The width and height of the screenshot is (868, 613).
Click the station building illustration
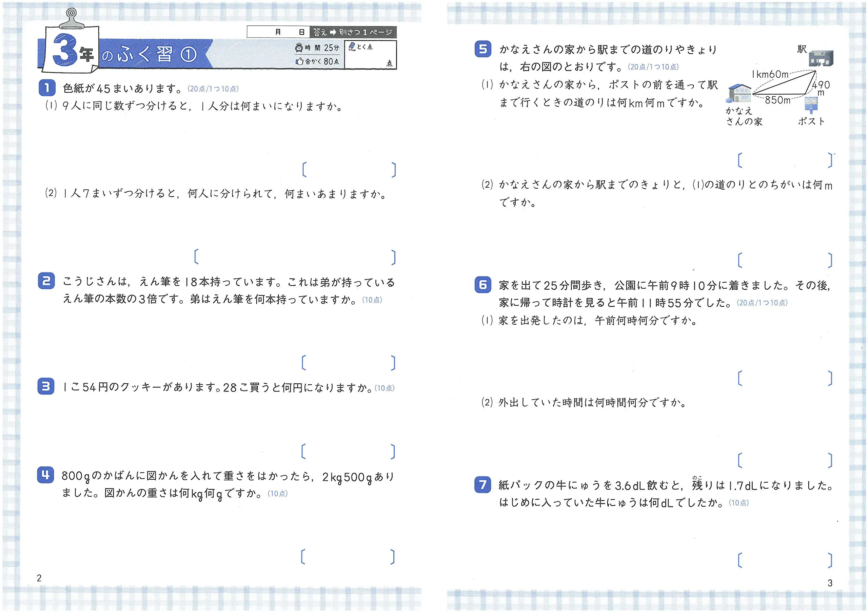[x=821, y=59]
